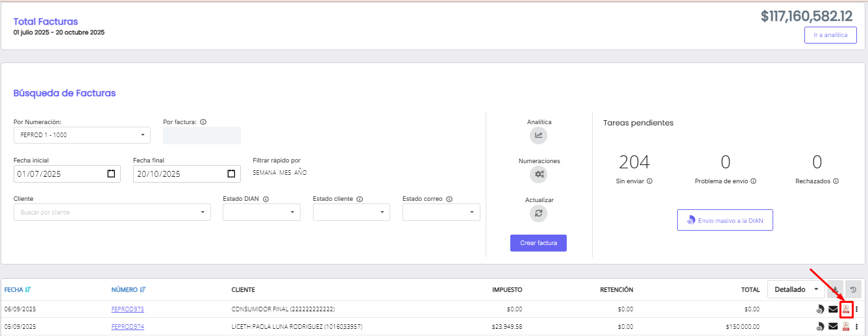Screen dimensions: 868x336
Task: Expand the Por Numeración dropdown
Action: pyautogui.click(x=82, y=135)
